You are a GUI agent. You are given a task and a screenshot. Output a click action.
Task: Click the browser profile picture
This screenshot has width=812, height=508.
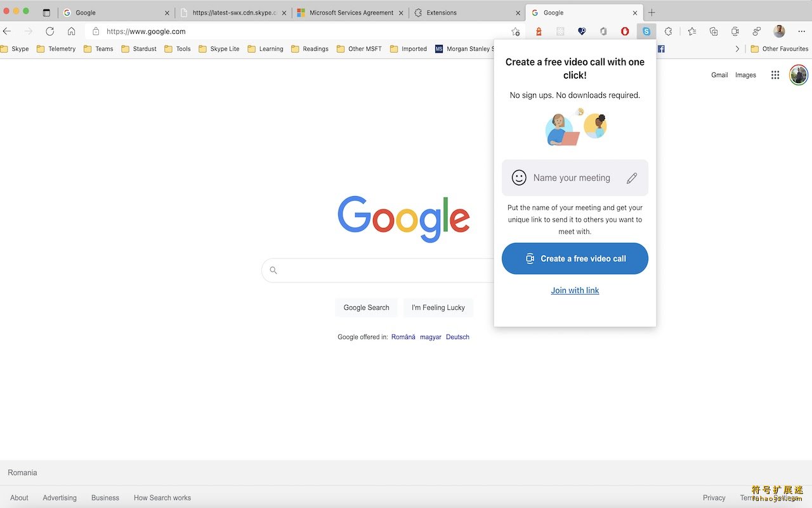tap(779, 31)
